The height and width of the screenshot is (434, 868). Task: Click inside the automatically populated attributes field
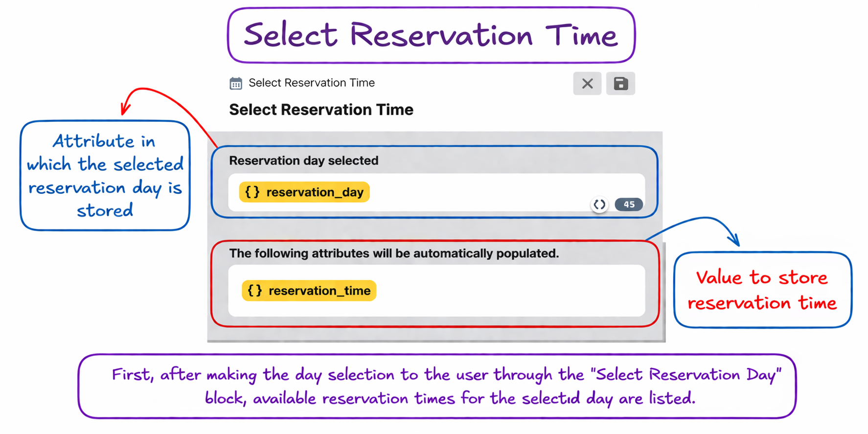coord(436,291)
